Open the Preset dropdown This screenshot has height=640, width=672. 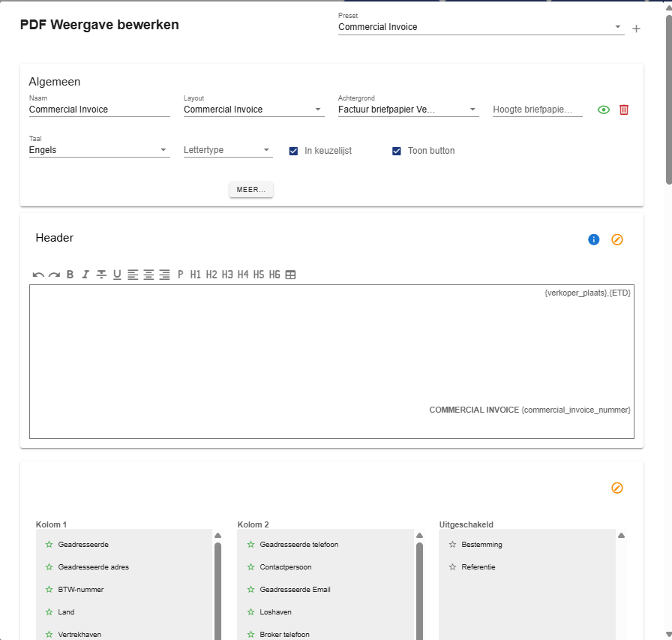click(480, 27)
